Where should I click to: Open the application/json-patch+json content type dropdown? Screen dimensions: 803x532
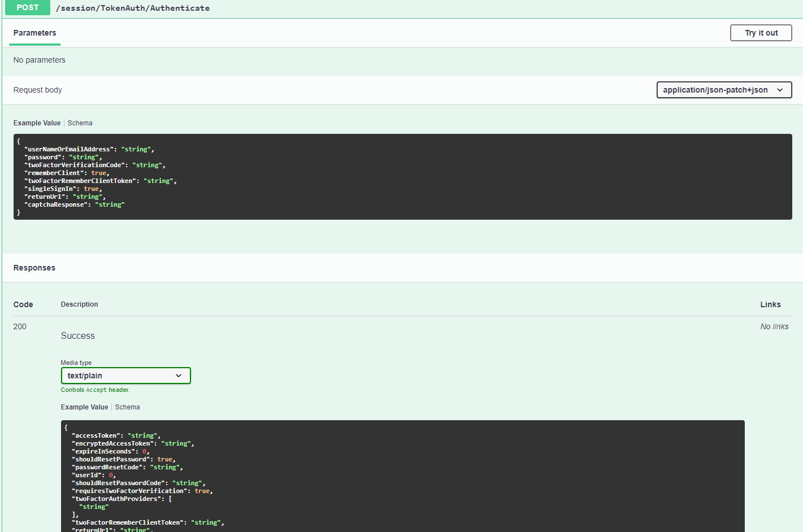[x=723, y=90]
